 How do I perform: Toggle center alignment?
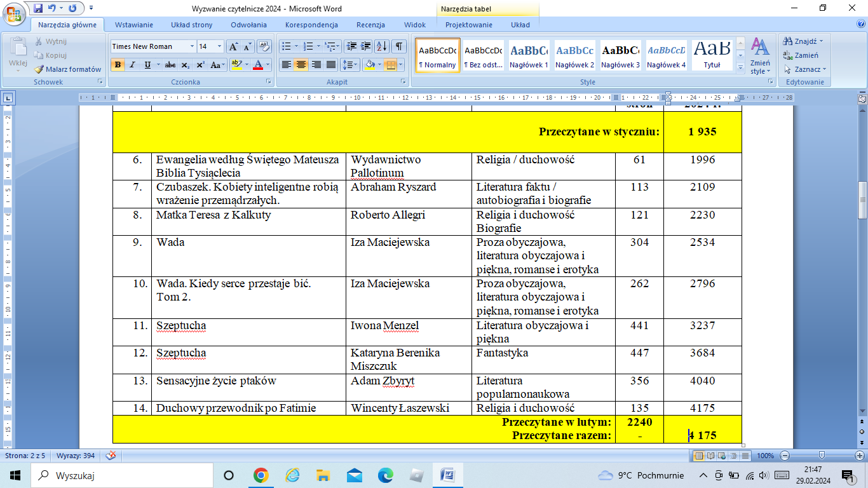click(x=301, y=65)
